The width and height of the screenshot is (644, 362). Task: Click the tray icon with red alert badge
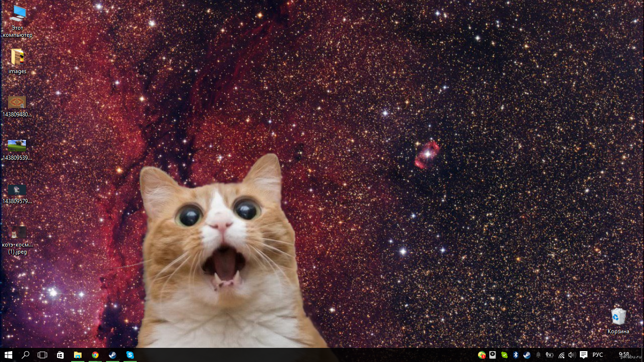pos(481,355)
